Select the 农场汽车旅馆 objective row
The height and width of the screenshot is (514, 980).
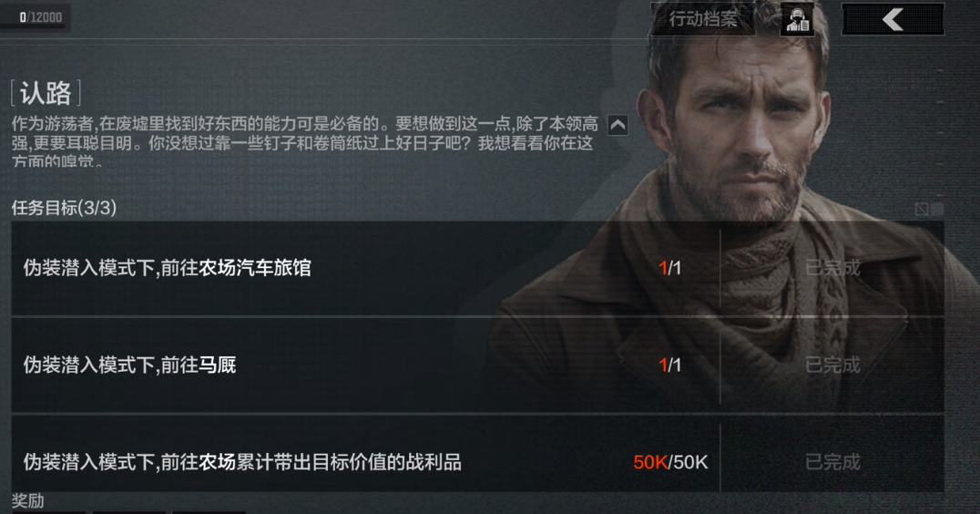pos(477,268)
